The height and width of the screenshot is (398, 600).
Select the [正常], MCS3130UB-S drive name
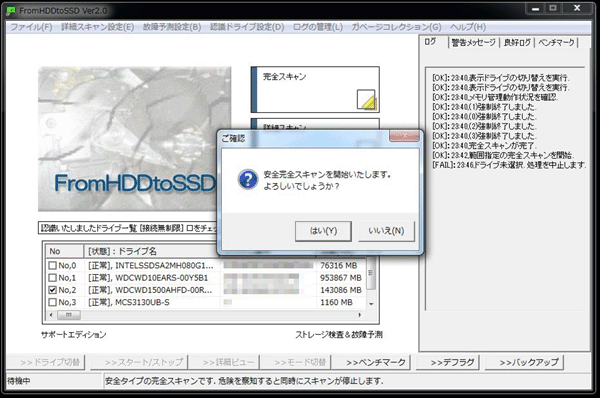(x=129, y=302)
